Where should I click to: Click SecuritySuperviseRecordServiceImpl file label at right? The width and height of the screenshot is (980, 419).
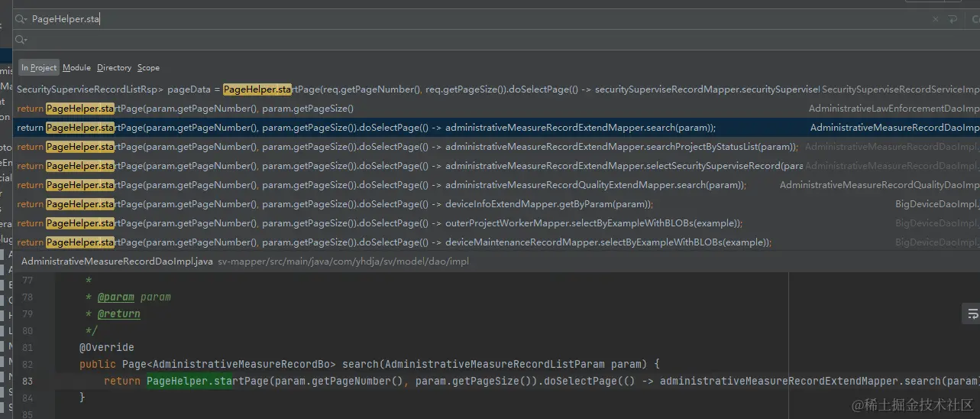(901, 89)
